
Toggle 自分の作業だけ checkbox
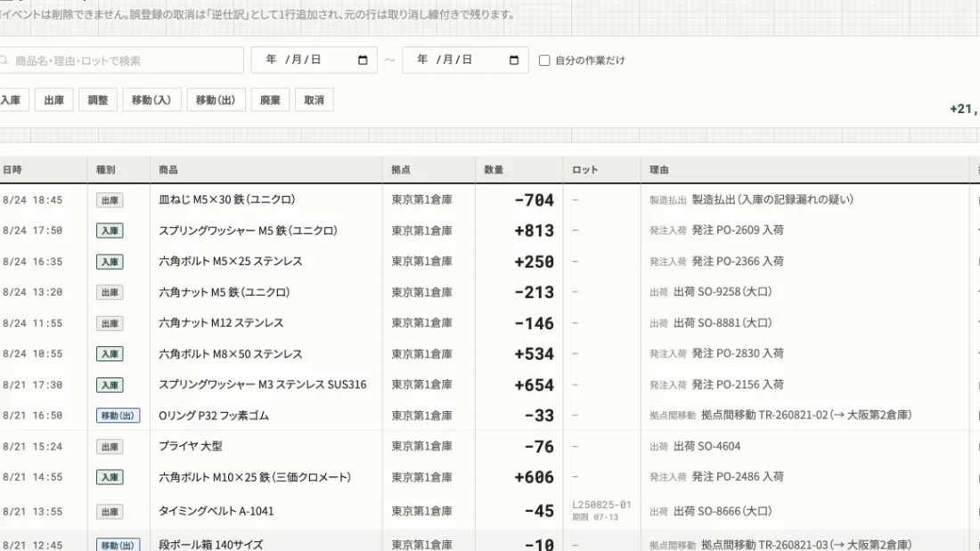pos(544,61)
